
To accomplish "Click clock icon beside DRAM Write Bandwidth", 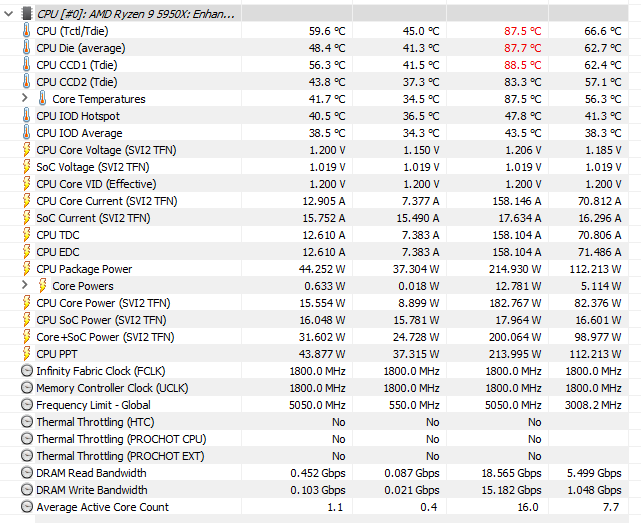I will [27, 489].
